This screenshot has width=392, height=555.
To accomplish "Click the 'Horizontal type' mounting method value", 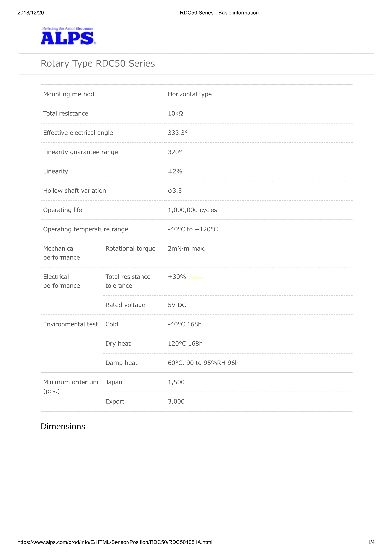I will point(190,94).
